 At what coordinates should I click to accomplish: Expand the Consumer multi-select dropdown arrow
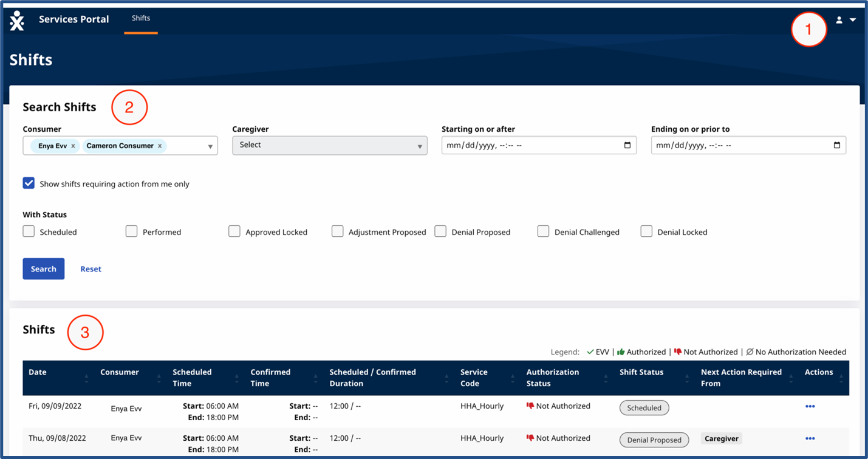[210, 146]
